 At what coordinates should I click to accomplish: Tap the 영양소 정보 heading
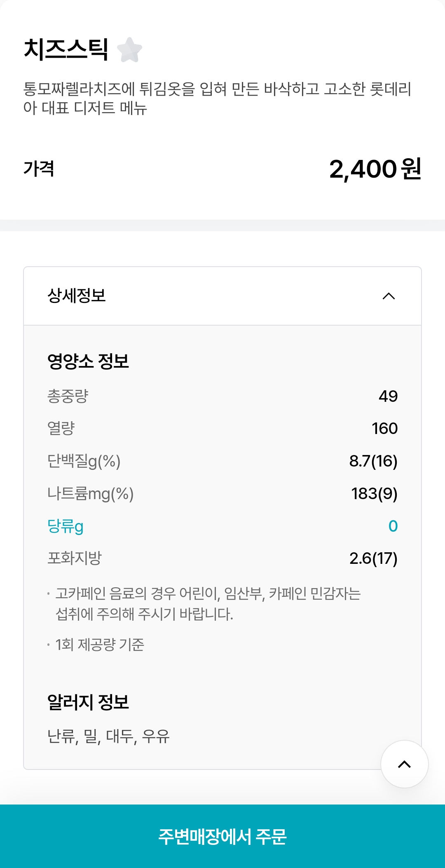tap(88, 361)
